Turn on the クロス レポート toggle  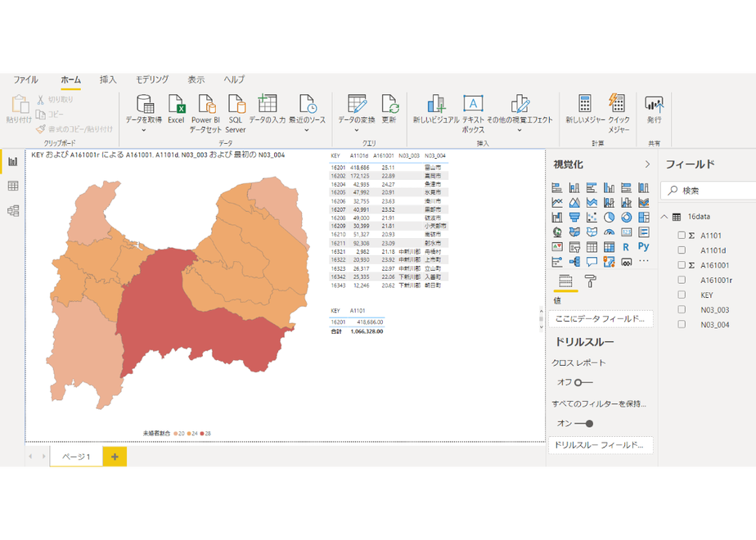(583, 382)
